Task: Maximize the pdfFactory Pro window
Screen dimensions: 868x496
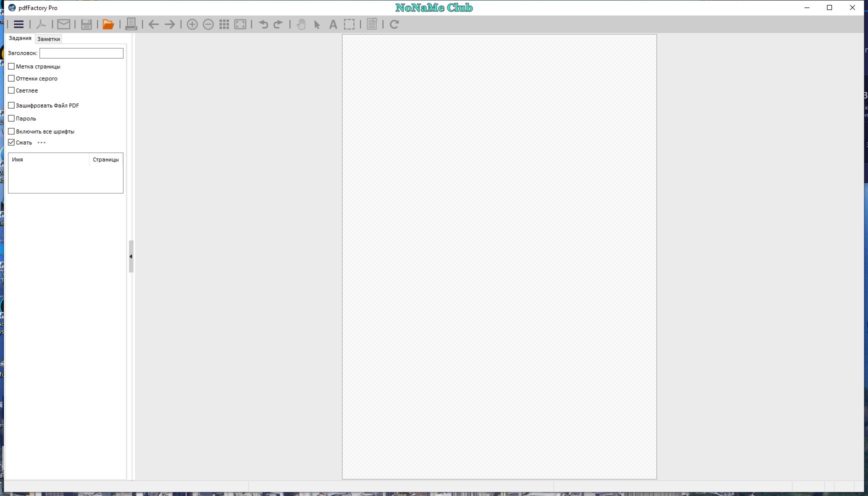Action: (829, 7)
